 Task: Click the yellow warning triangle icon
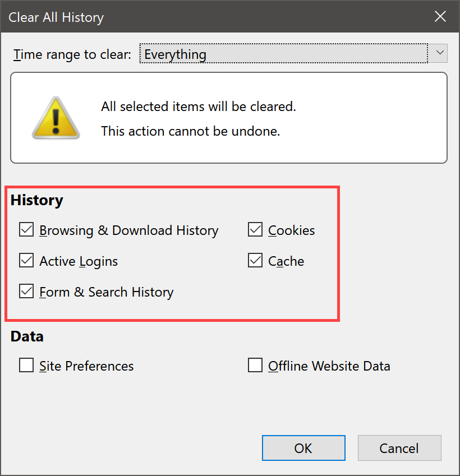[56, 118]
